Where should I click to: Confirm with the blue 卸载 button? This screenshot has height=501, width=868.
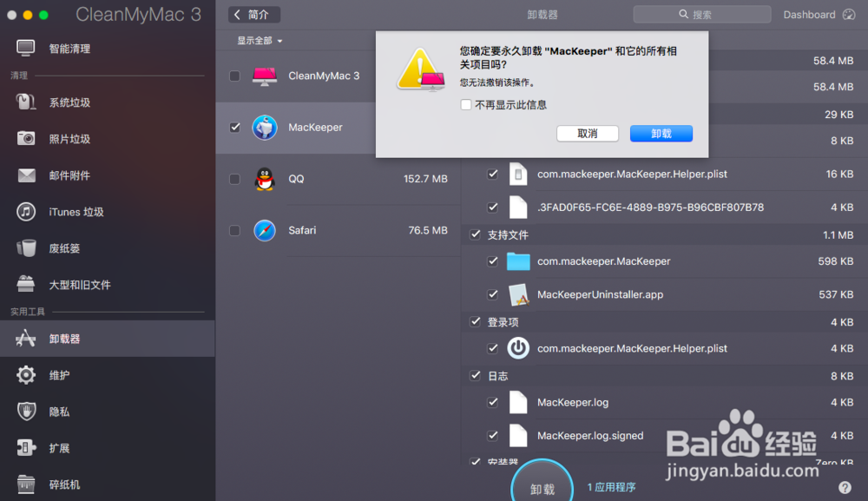tap(661, 134)
